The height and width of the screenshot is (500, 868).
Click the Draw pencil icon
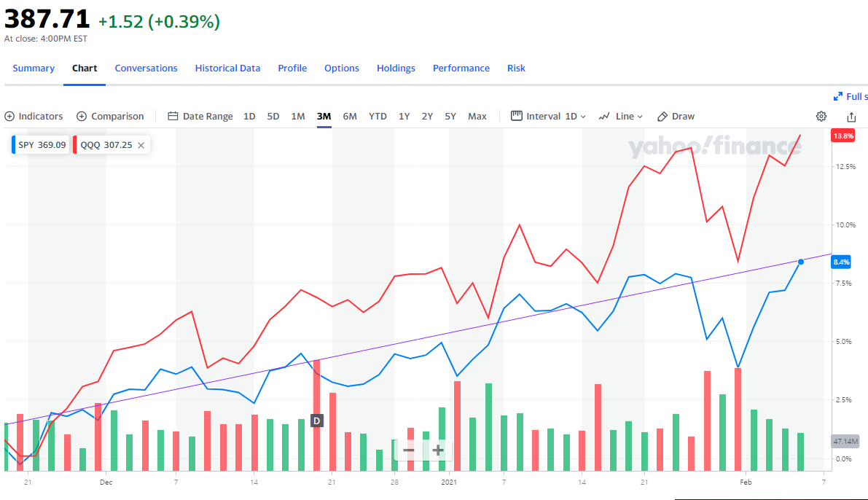click(x=662, y=117)
